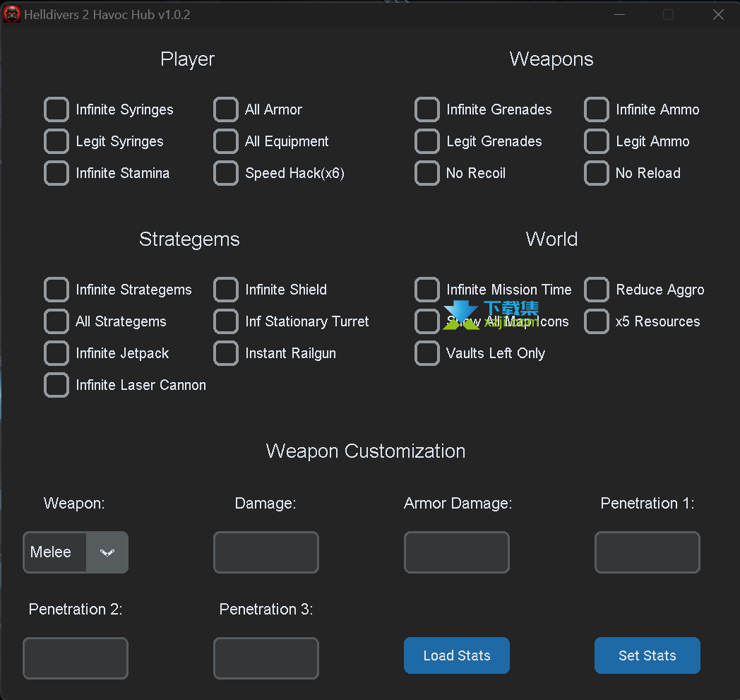The image size is (740, 700).
Task: Click the Havoc Hub app icon
Action: pos(12,14)
